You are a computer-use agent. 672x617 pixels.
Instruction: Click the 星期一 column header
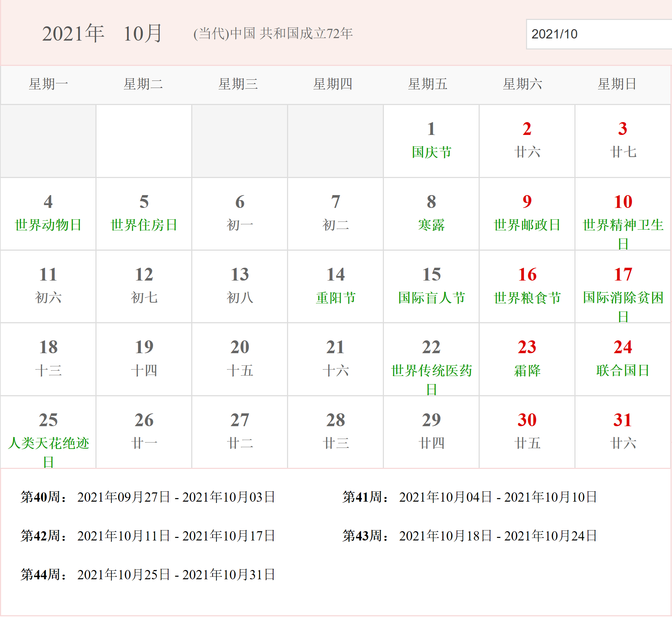pos(48,84)
